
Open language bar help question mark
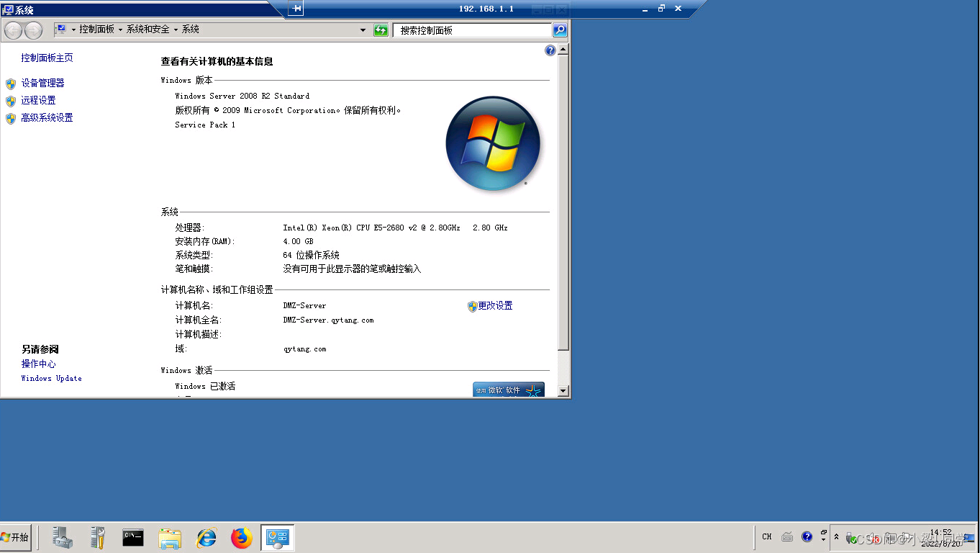[x=807, y=536]
